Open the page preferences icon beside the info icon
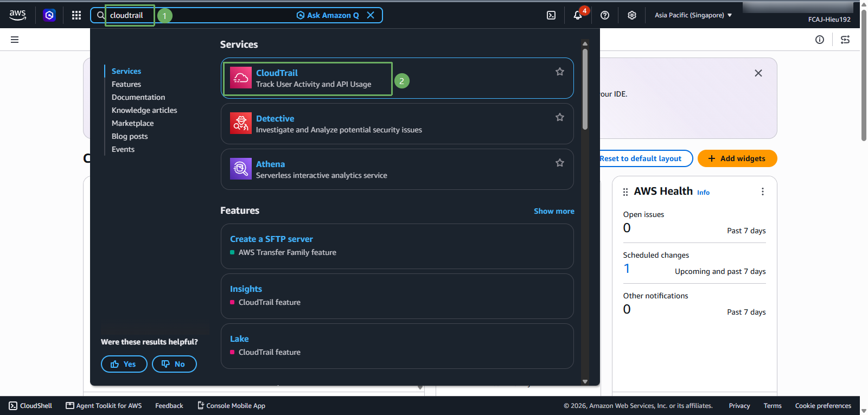Image resolution: width=868 pixels, height=415 pixels. [845, 40]
